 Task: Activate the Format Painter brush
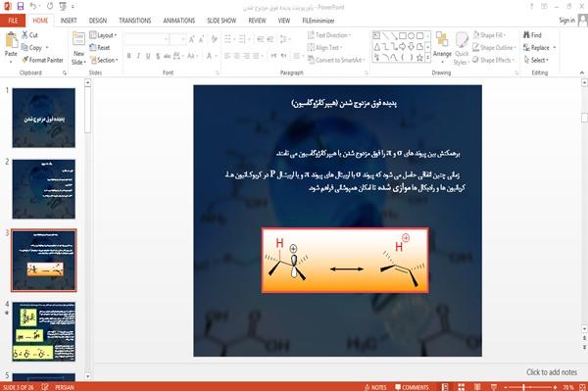42,60
